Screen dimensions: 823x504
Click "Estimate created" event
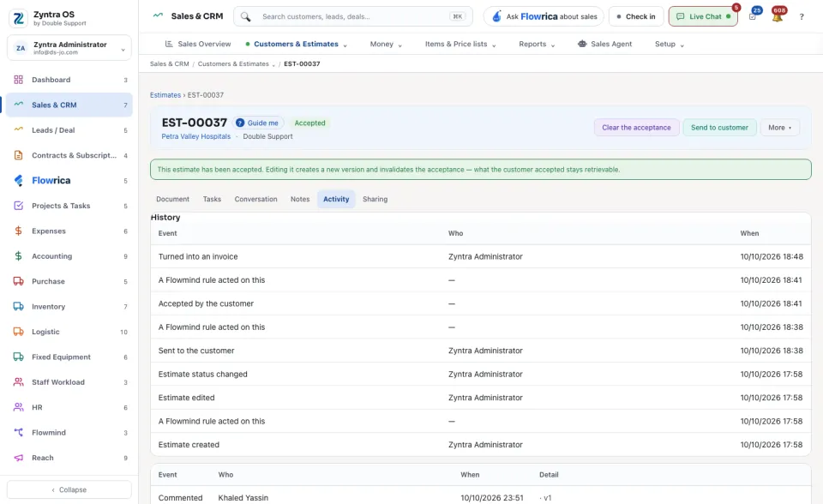tap(189, 445)
